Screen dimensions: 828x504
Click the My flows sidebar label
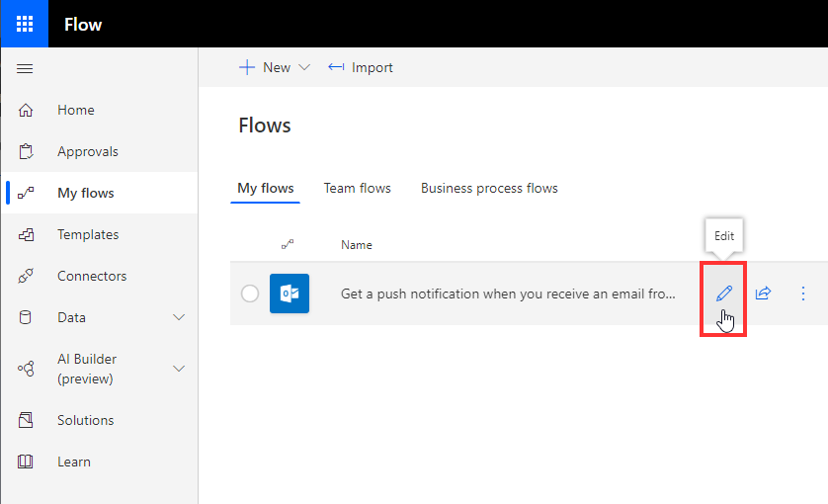tap(86, 194)
